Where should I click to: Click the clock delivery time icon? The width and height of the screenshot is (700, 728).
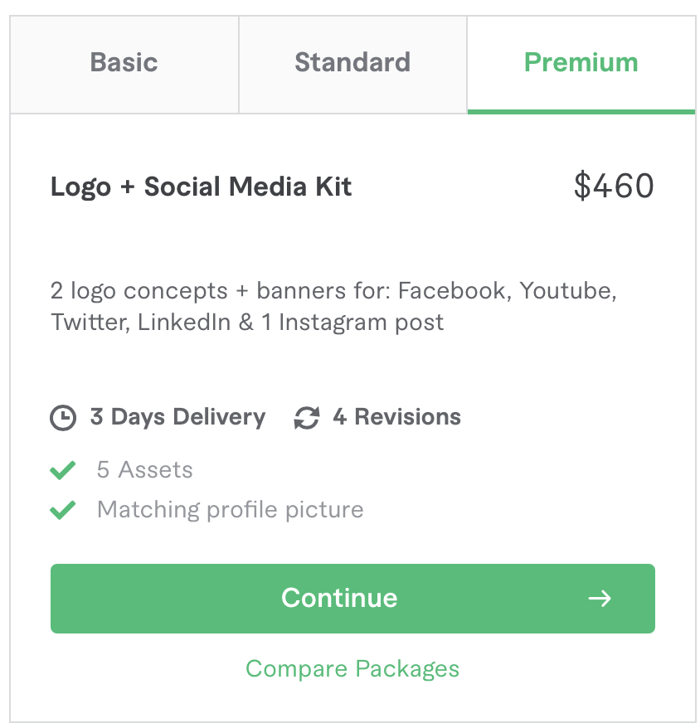point(63,418)
